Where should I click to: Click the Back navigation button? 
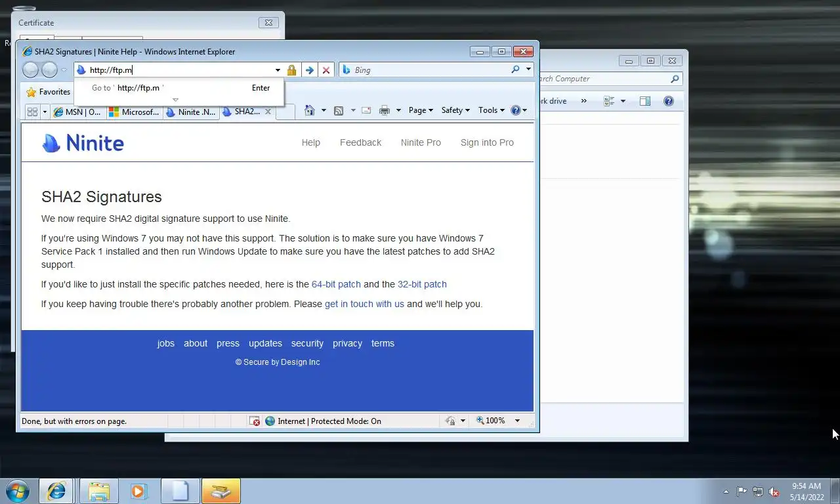coord(30,70)
